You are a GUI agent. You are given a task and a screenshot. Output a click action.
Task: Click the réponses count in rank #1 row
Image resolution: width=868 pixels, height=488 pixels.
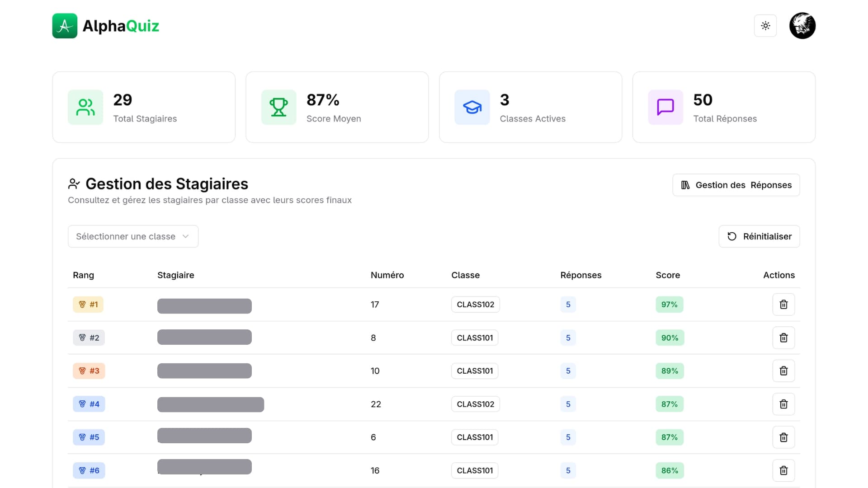tap(568, 305)
